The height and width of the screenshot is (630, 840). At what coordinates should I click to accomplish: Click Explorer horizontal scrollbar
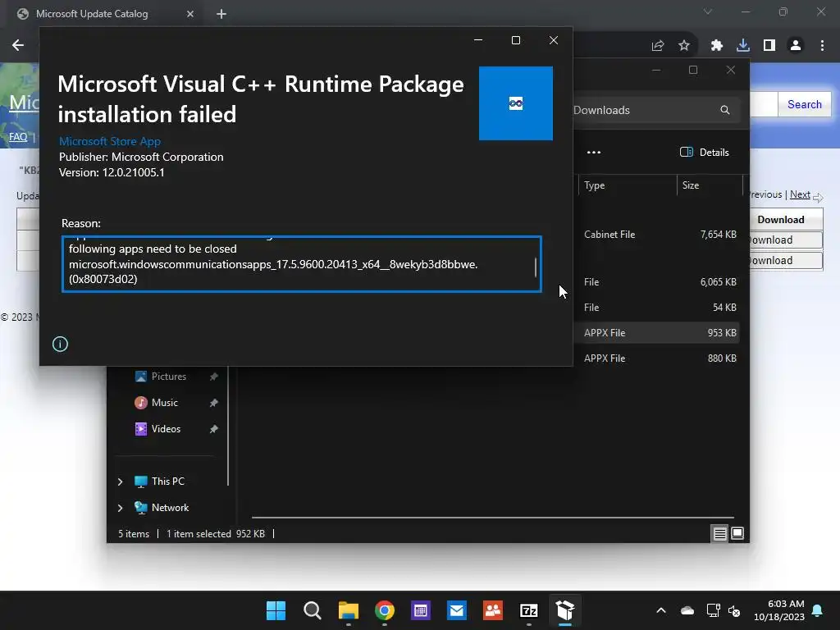click(493, 518)
